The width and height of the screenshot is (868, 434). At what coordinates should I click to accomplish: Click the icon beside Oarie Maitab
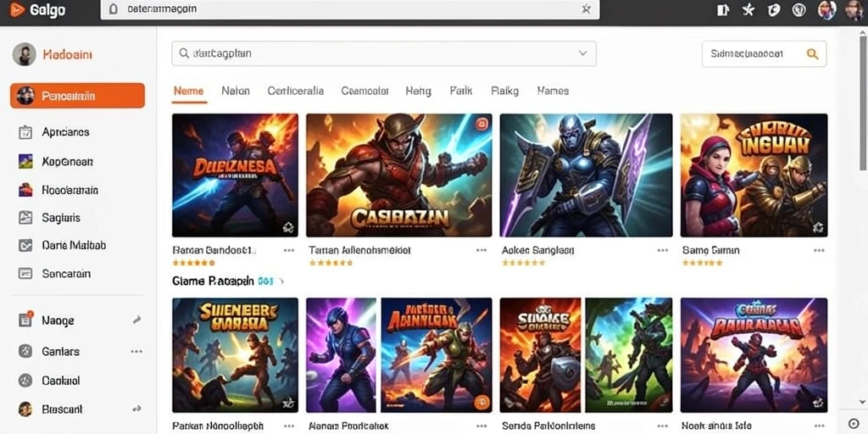(25, 245)
